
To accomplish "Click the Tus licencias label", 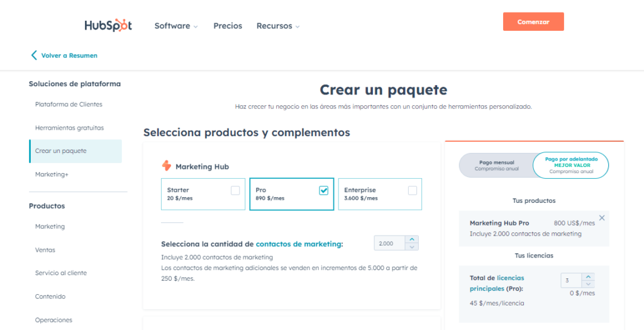I will [534, 256].
